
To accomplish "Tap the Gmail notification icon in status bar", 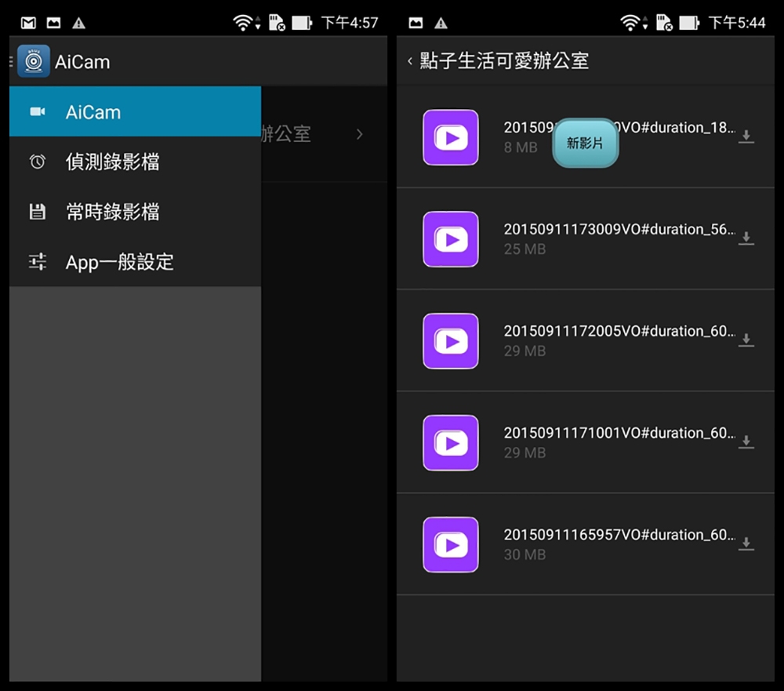I will tap(28, 23).
